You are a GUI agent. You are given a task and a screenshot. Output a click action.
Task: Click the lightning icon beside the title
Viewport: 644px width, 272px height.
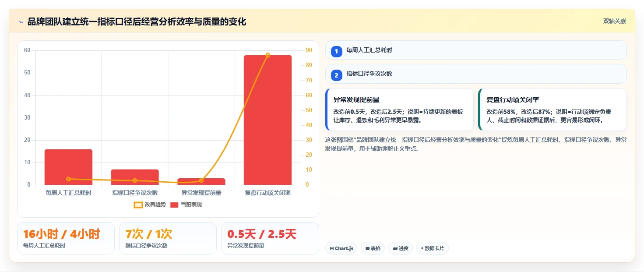pyautogui.click(x=21, y=21)
